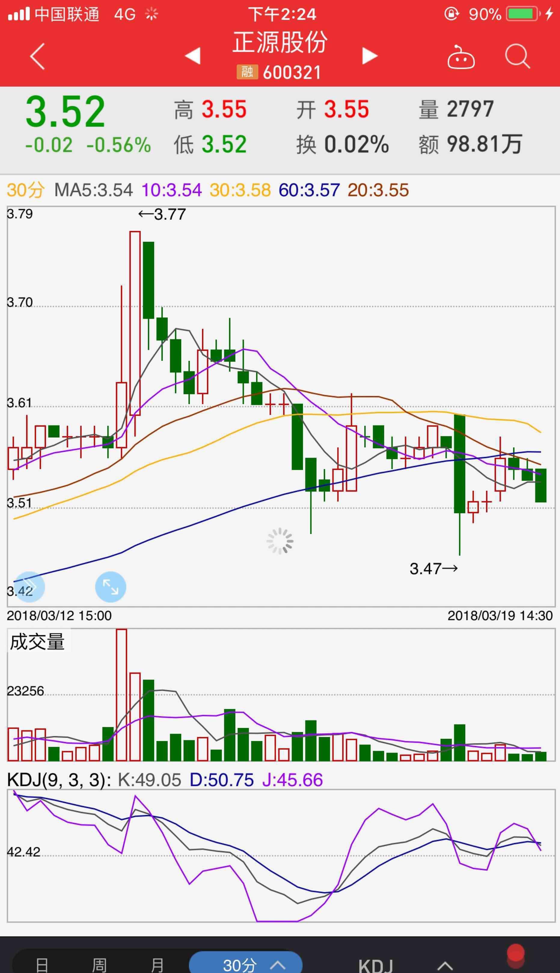This screenshot has height=973, width=560.
Task: Tap the blue 60:3.57 legend
Action: click(309, 190)
